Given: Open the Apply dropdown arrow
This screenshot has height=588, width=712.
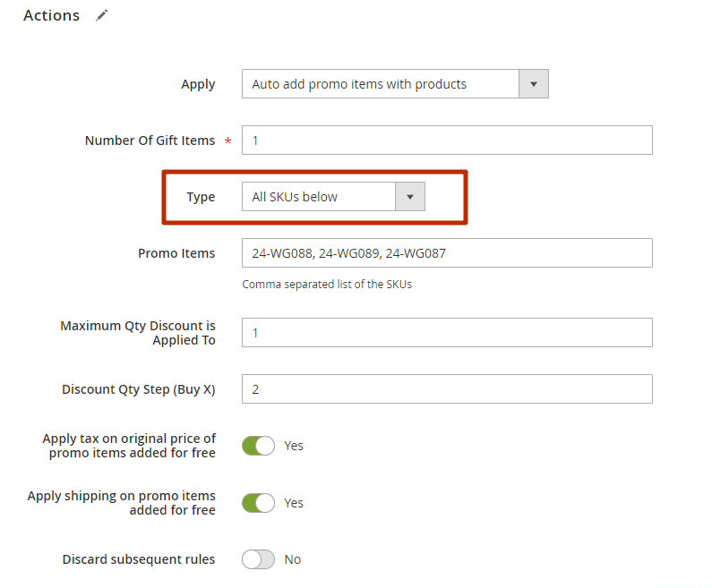Looking at the screenshot, I should pos(534,84).
